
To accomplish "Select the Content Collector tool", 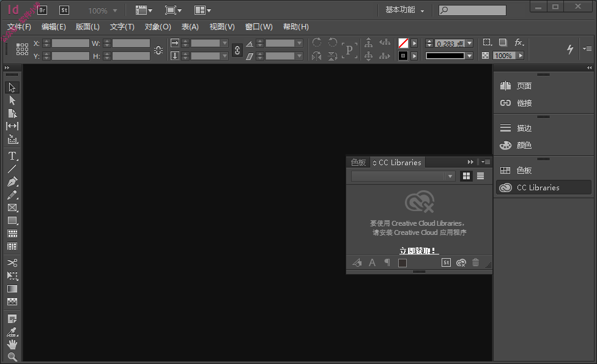I will (12, 139).
